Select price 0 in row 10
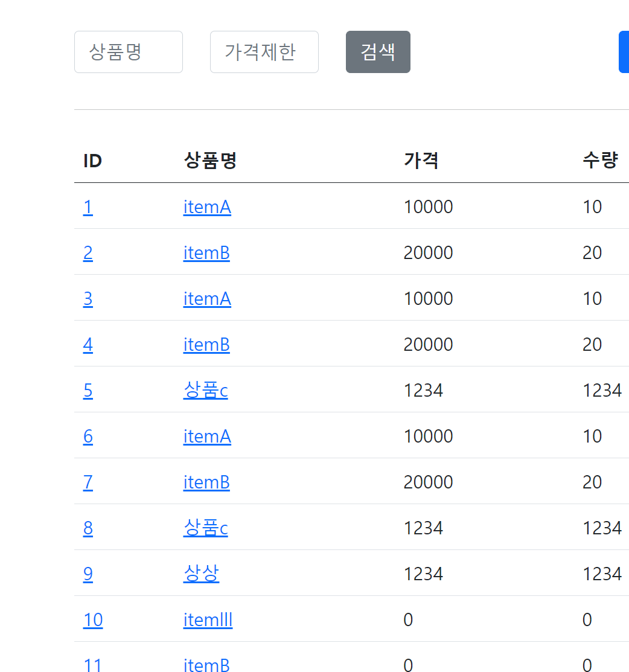 coord(408,619)
